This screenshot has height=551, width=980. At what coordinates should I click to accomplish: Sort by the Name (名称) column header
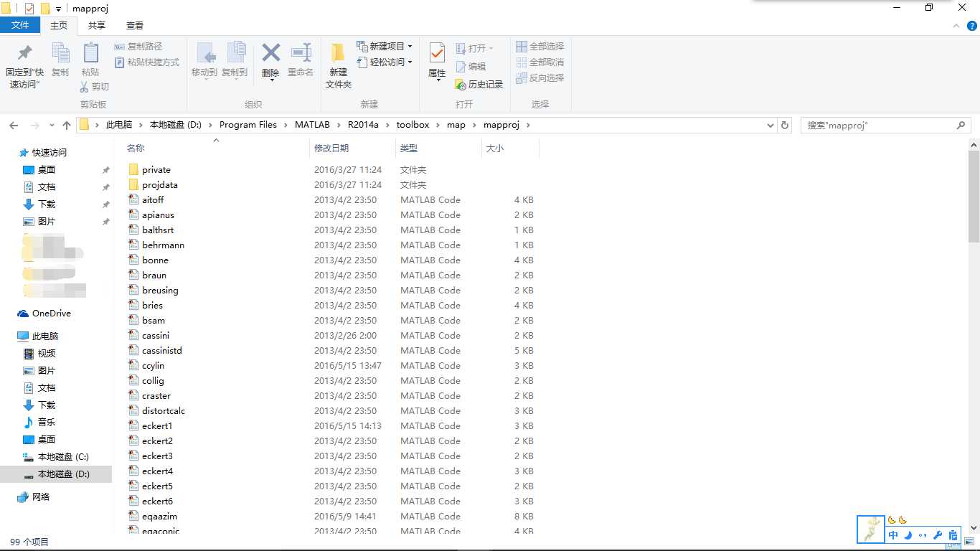pyautogui.click(x=136, y=148)
